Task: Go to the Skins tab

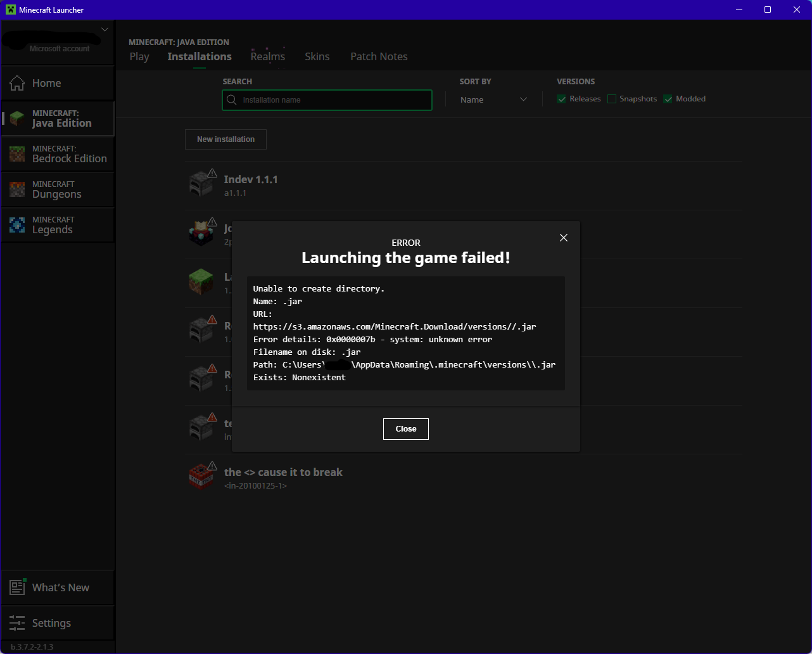Action: (317, 56)
